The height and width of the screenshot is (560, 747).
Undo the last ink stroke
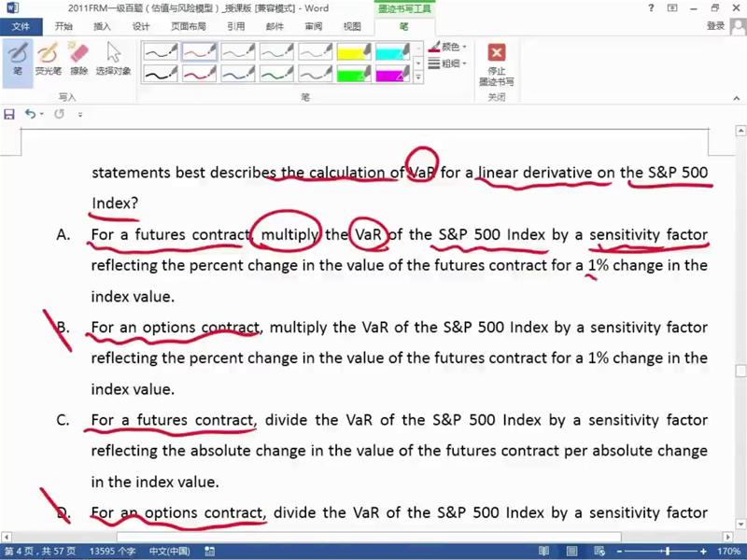[x=31, y=114]
